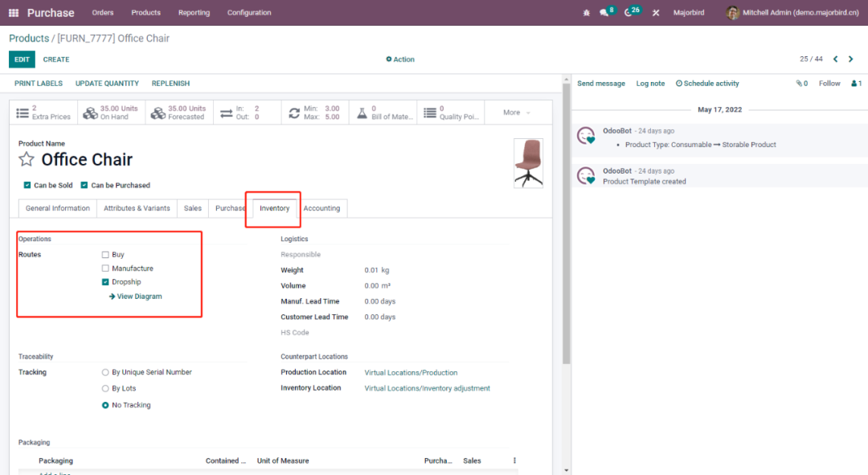Go to previous record arrow
Image resolution: width=868 pixels, height=475 pixels.
point(835,59)
